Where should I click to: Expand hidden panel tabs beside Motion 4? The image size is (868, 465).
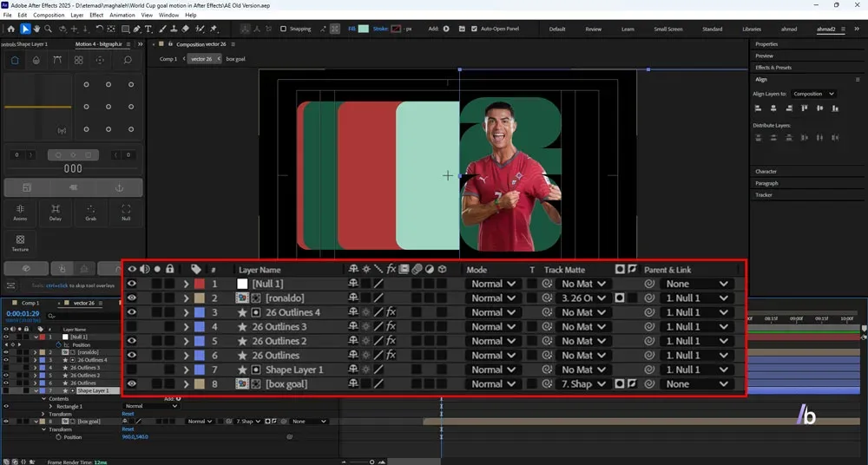tap(140, 44)
